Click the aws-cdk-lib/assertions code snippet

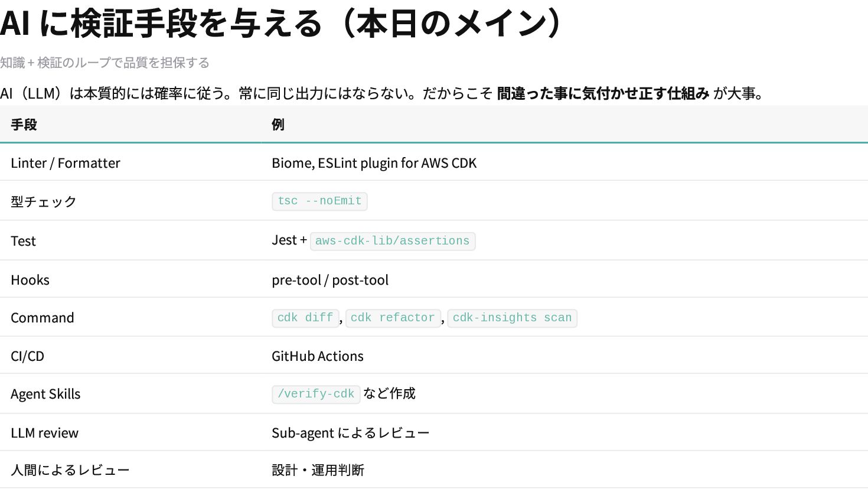[x=392, y=241]
